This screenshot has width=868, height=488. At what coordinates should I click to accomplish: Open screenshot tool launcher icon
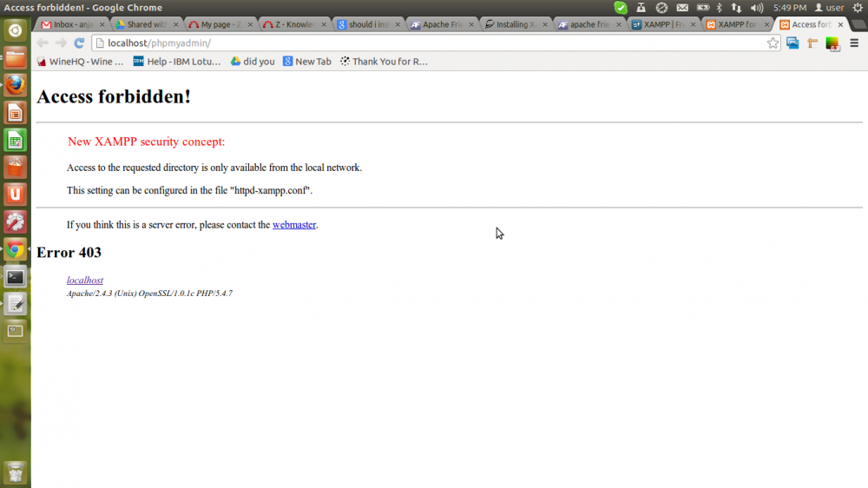tap(16, 331)
